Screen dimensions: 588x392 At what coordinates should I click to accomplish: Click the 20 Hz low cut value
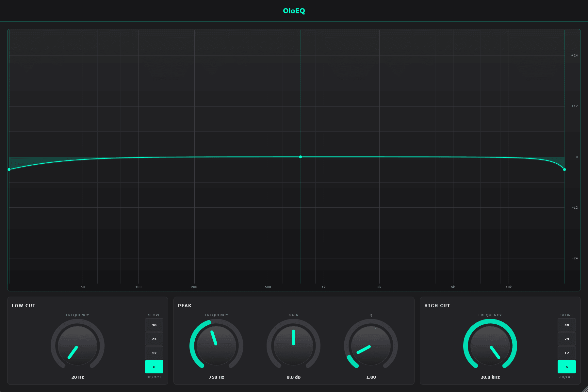(x=77, y=377)
